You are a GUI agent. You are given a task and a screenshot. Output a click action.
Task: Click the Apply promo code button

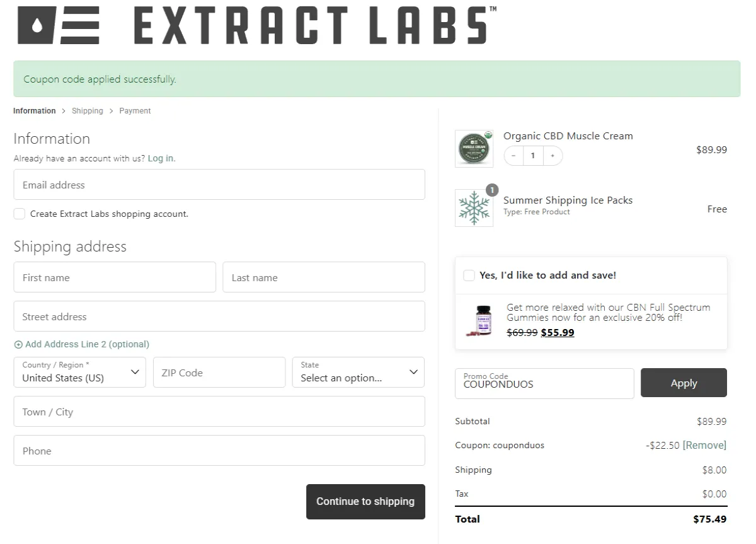pyautogui.click(x=684, y=383)
